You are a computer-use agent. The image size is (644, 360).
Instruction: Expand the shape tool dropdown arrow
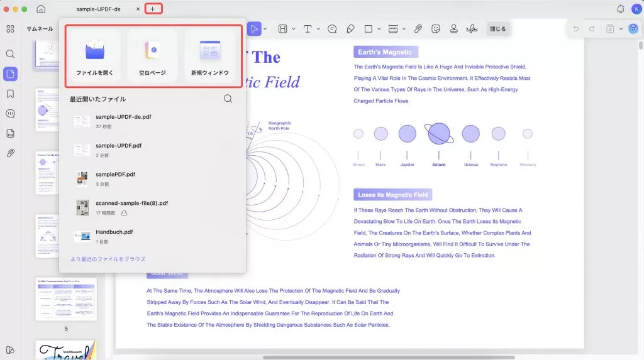tap(379, 29)
